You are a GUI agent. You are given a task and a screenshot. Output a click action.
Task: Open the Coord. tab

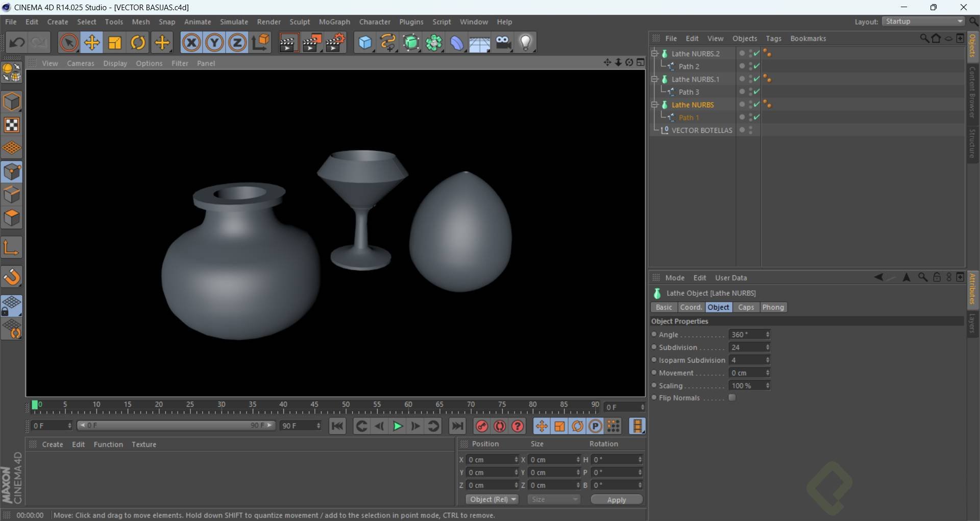coord(691,307)
